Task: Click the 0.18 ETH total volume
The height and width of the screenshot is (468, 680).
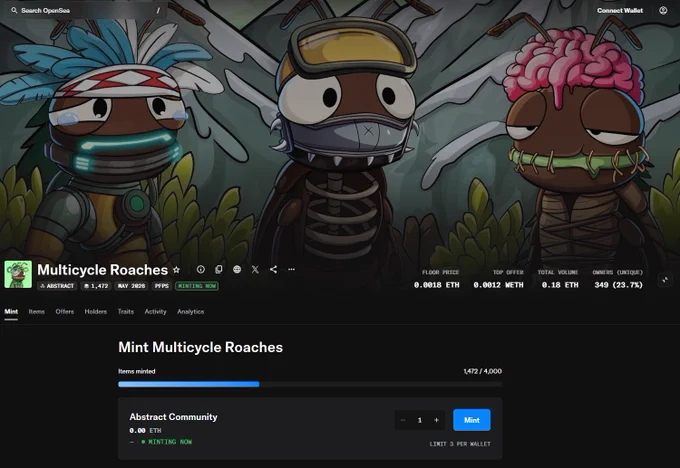Action: click(x=560, y=285)
